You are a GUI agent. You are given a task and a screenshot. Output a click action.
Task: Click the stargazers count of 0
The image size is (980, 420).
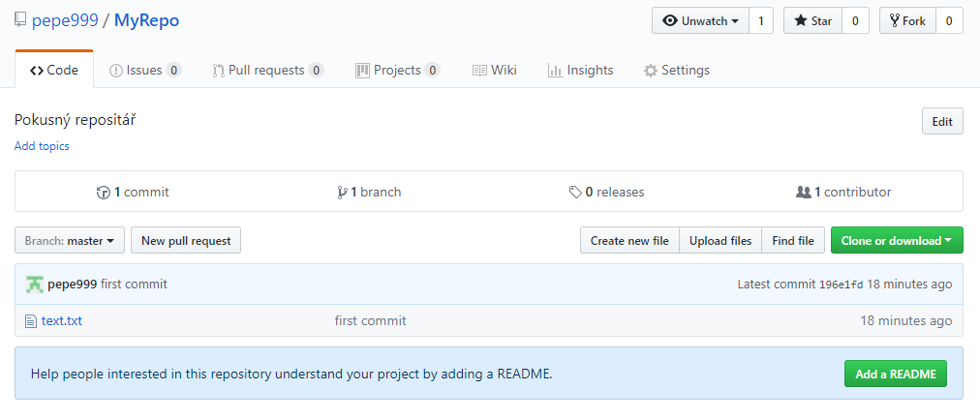[856, 20]
